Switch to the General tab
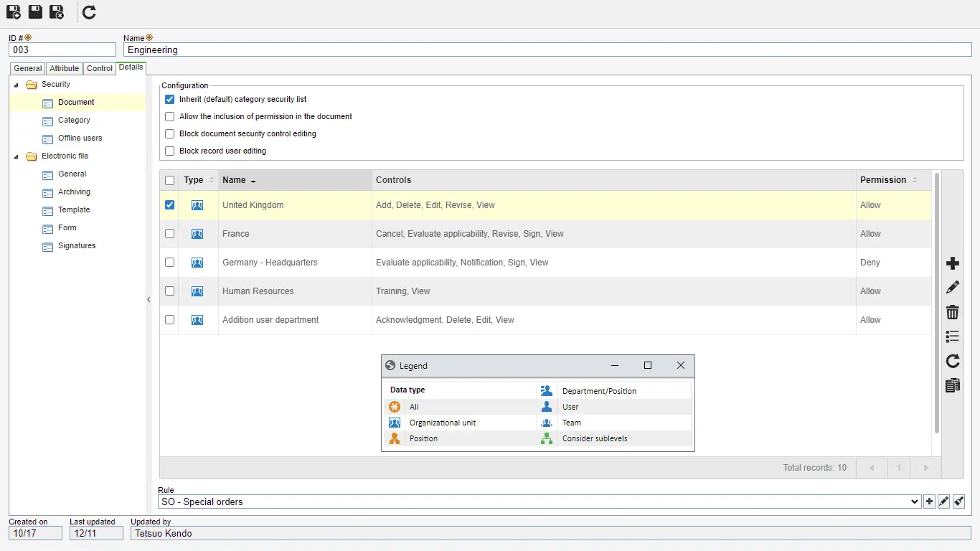The width and height of the screenshot is (980, 551). point(28,69)
